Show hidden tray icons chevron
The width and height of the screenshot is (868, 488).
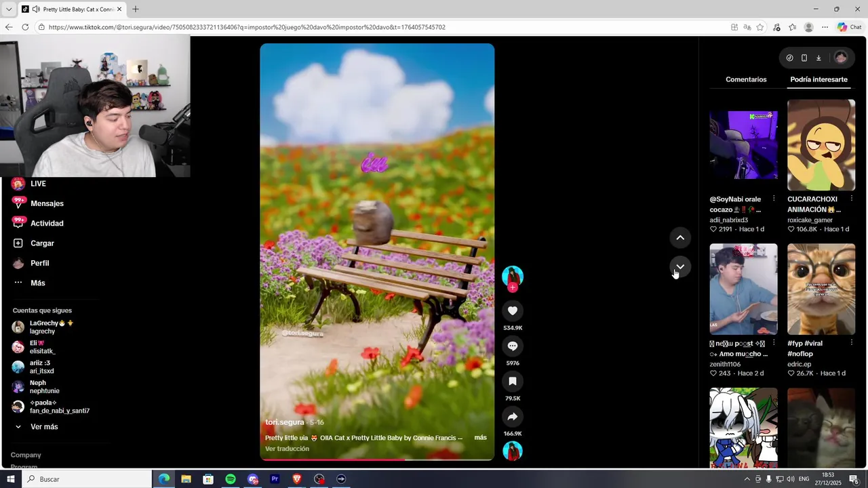(747, 479)
